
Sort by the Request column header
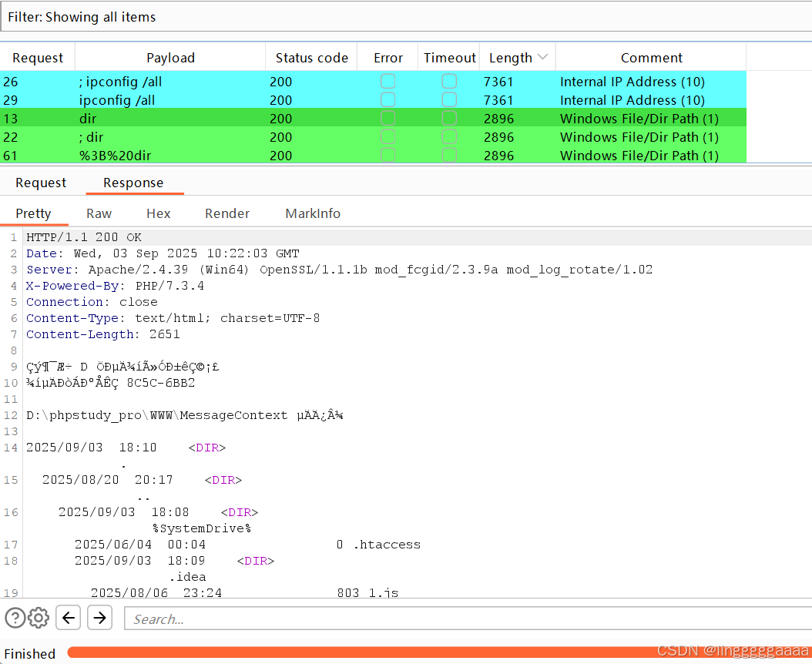point(38,58)
